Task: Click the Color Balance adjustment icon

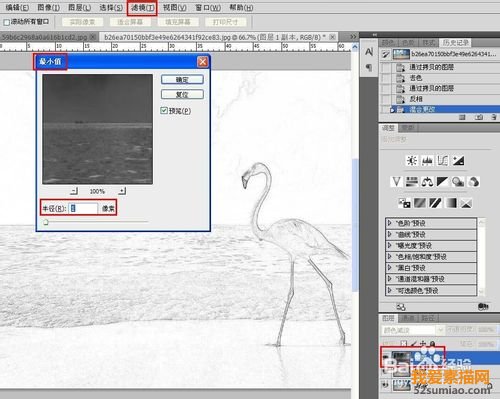Action: coord(427,182)
